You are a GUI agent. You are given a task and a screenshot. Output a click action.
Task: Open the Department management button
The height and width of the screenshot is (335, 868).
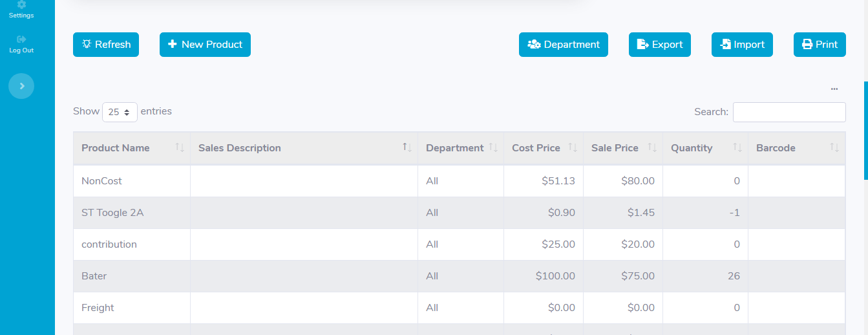564,45
